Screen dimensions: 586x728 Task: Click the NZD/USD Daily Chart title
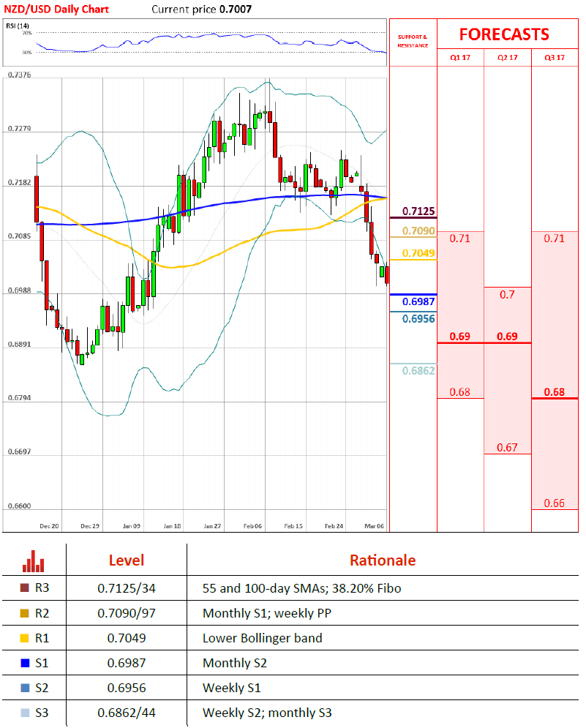pos(56,10)
